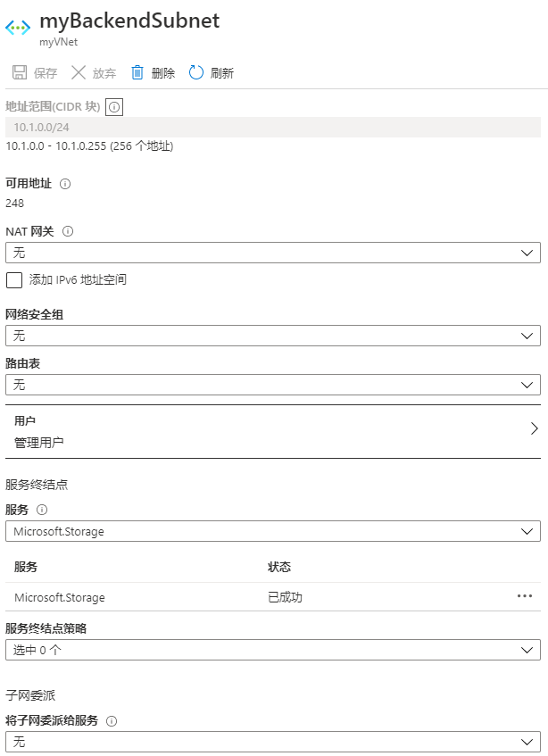The width and height of the screenshot is (548, 756).
Task: Click the save (保存) disk icon
Action: coord(20,72)
